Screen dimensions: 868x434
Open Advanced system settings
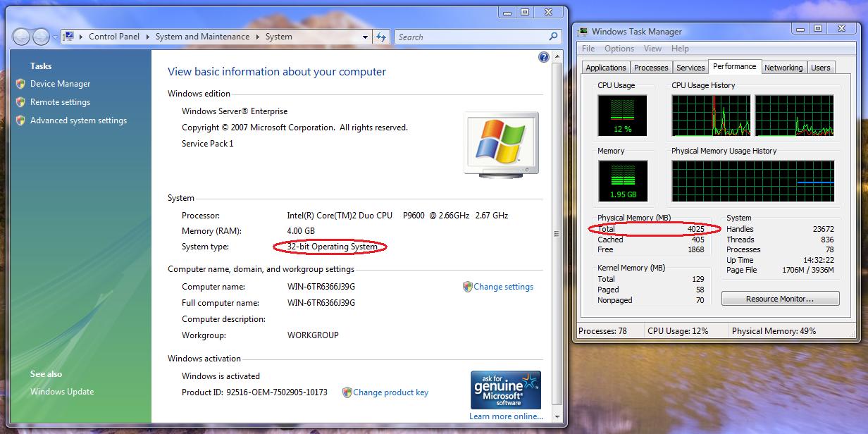click(78, 120)
